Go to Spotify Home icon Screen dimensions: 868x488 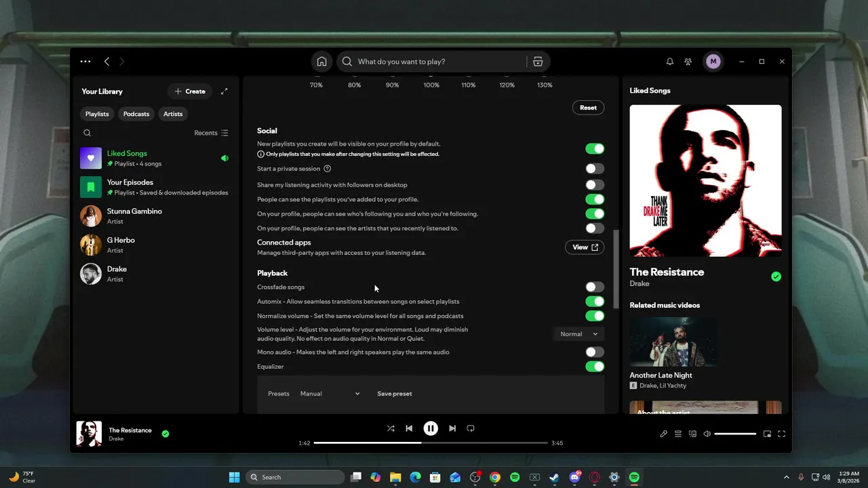(x=322, y=62)
